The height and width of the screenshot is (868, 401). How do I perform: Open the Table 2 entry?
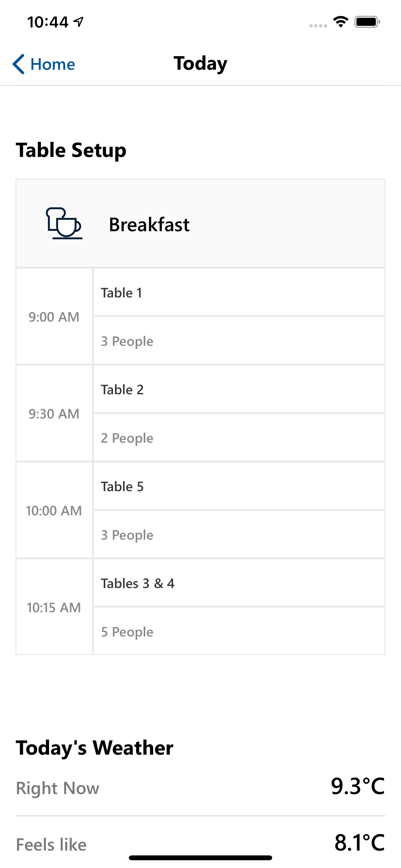pyautogui.click(x=239, y=389)
